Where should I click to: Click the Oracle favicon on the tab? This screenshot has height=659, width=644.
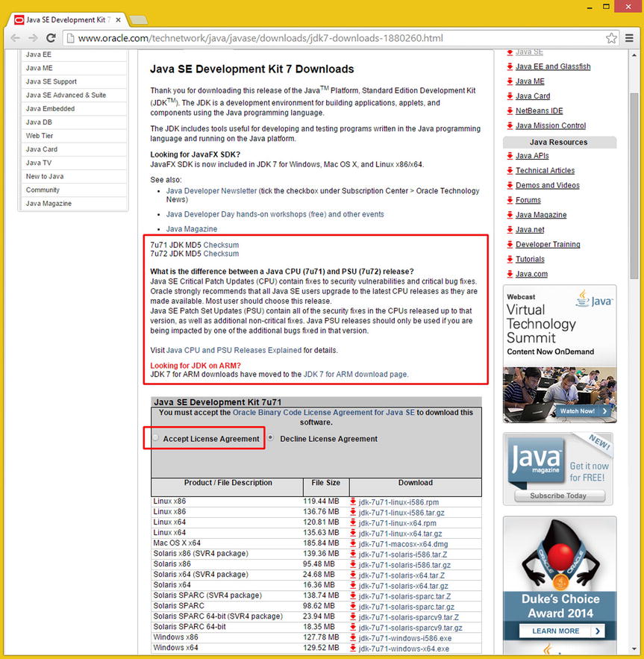[x=19, y=19]
